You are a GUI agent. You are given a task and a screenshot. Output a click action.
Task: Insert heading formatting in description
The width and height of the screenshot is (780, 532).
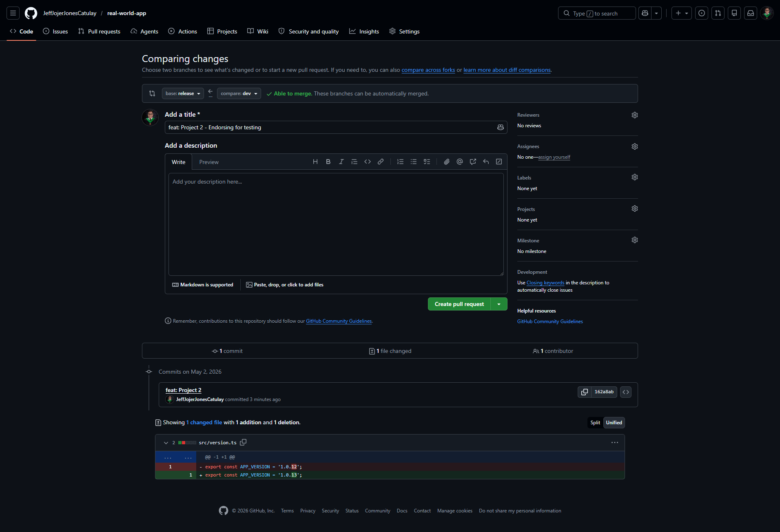pyautogui.click(x=315, y=162)
